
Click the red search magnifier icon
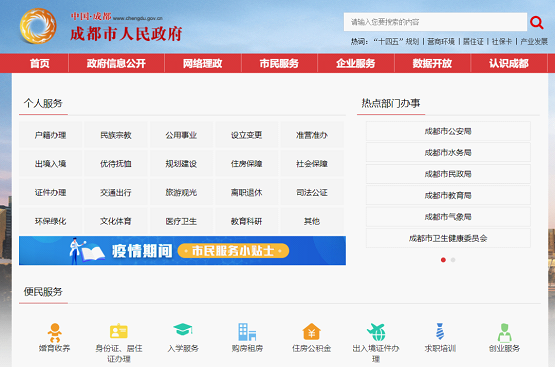pyautogui.click(x=537, y=22)
